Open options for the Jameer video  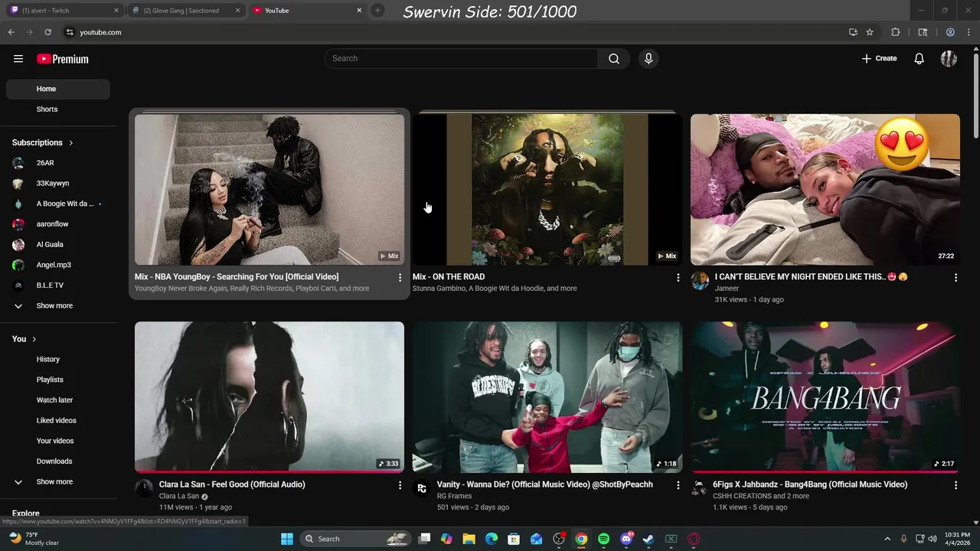(955, 278)
